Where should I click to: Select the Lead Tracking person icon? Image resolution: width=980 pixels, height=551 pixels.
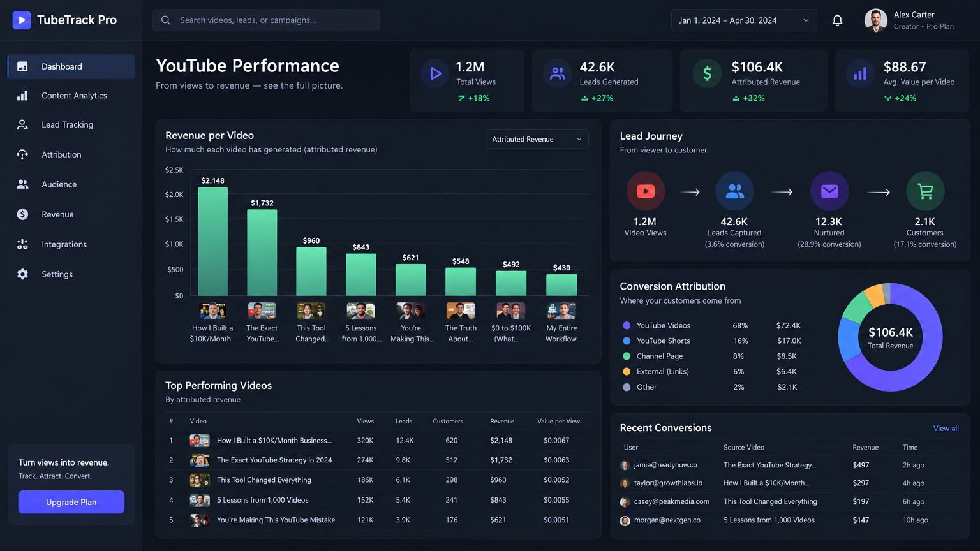pos(22,125)
